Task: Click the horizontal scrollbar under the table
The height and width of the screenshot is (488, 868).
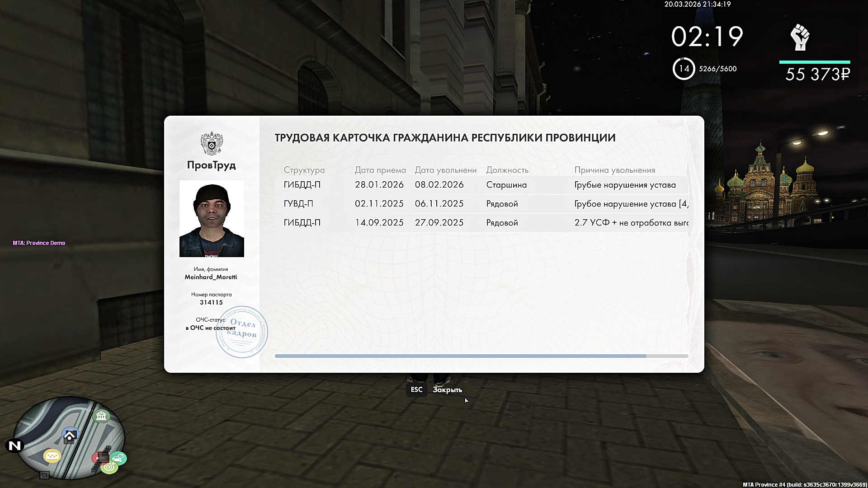Action: [460, 356]
